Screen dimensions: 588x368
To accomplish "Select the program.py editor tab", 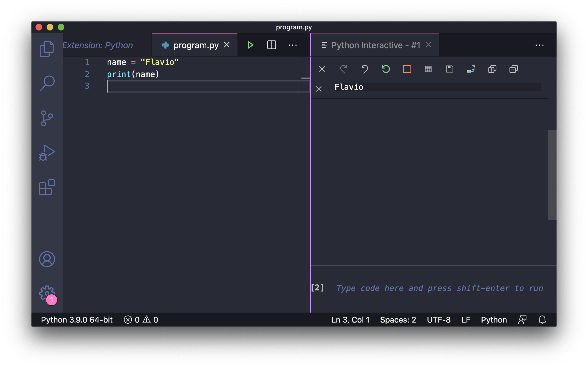I will (x=196, y=45).
